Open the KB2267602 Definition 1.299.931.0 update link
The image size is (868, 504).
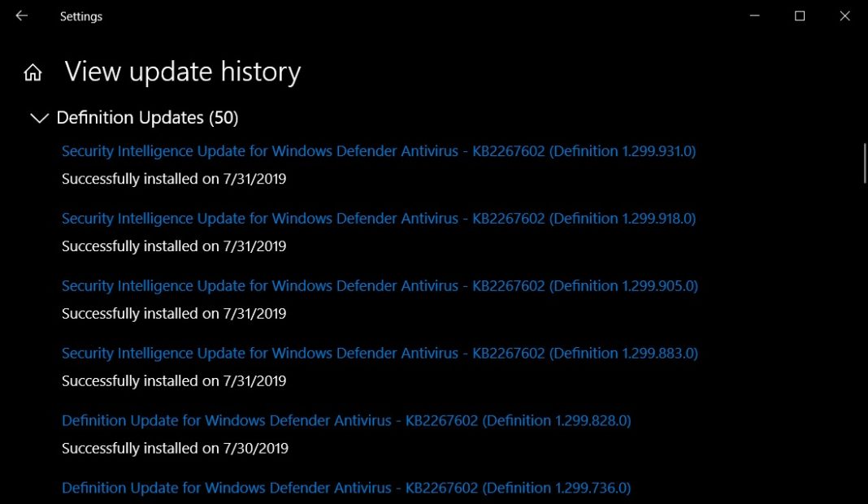378,150
